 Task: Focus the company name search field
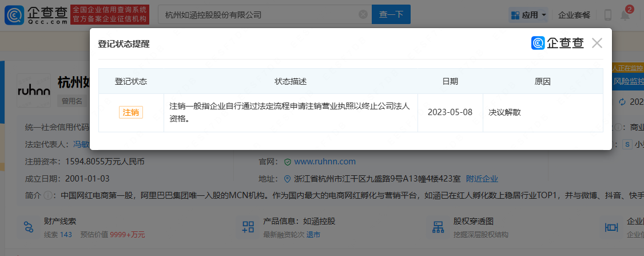(x=265, y=15)
